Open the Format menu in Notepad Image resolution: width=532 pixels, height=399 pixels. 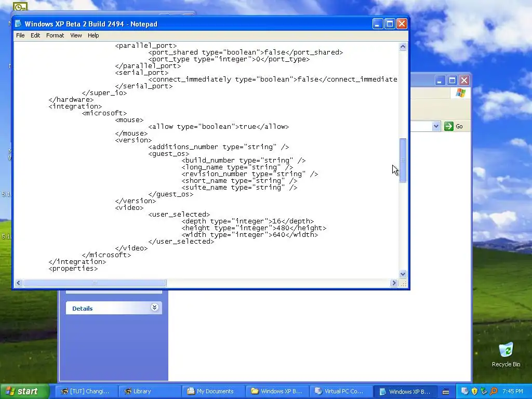(x=55, y=35)
